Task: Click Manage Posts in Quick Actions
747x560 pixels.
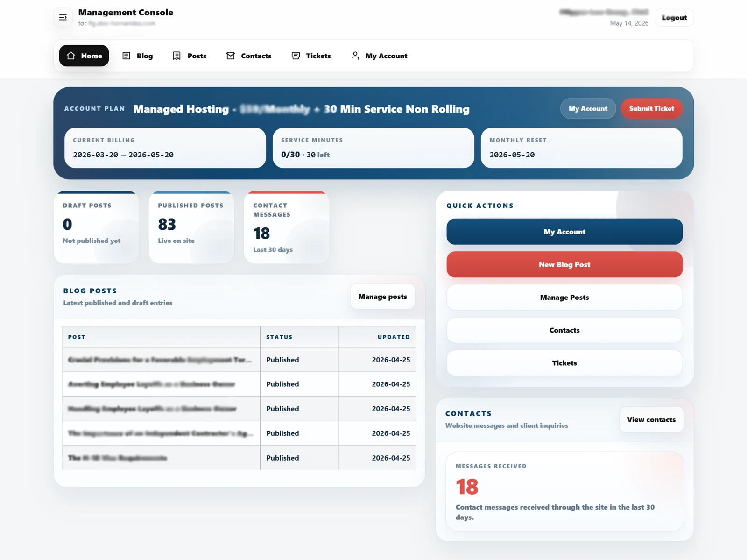Action: tap(564, 298)
